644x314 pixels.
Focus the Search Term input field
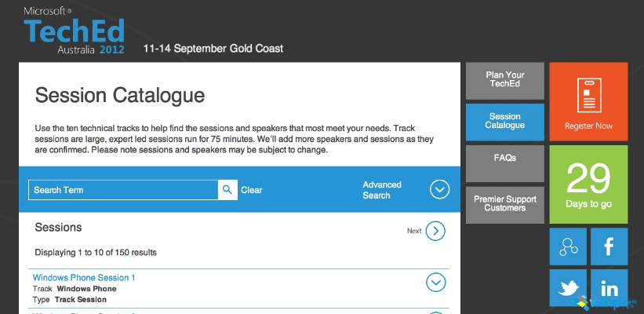(x=123, y=190)
